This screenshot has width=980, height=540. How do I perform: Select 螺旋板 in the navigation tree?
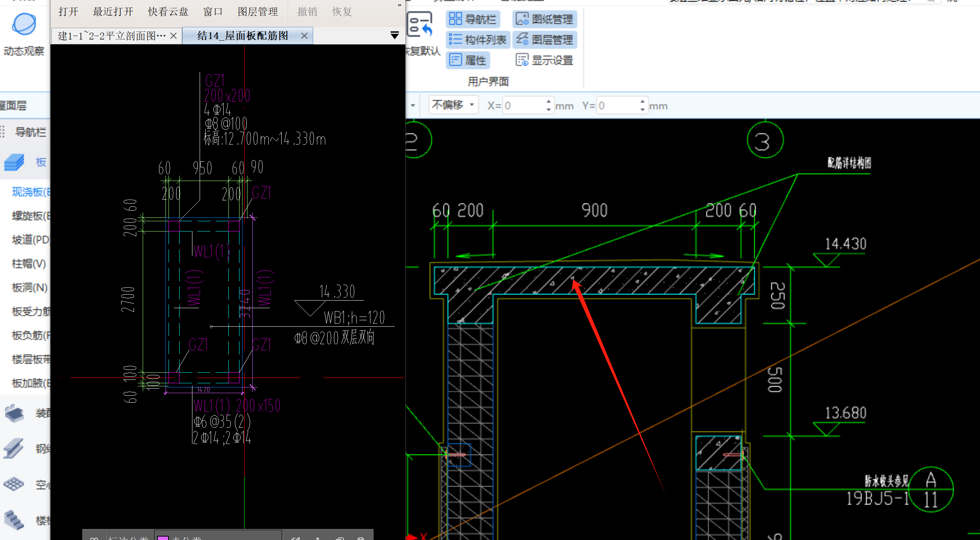point(30,216)
